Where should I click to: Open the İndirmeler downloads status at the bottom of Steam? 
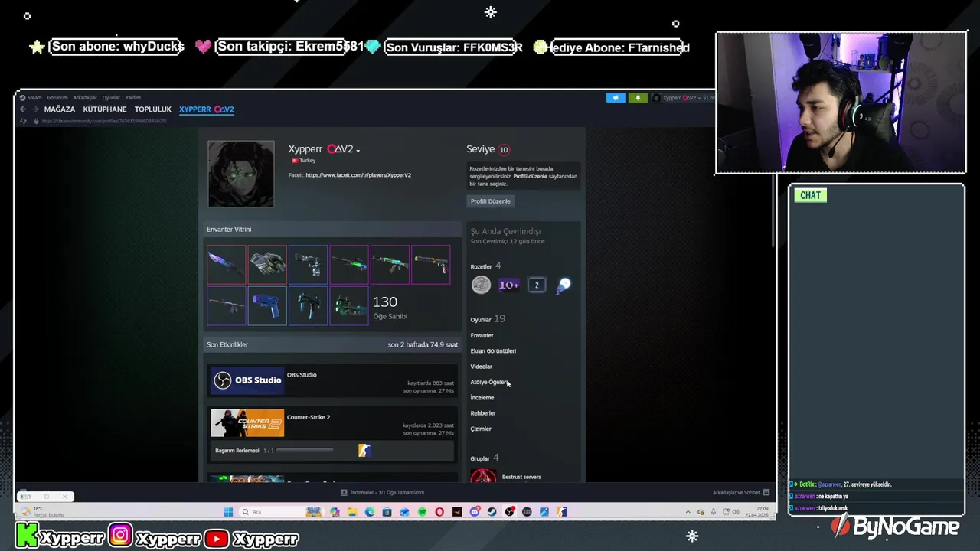pos(383,493)
